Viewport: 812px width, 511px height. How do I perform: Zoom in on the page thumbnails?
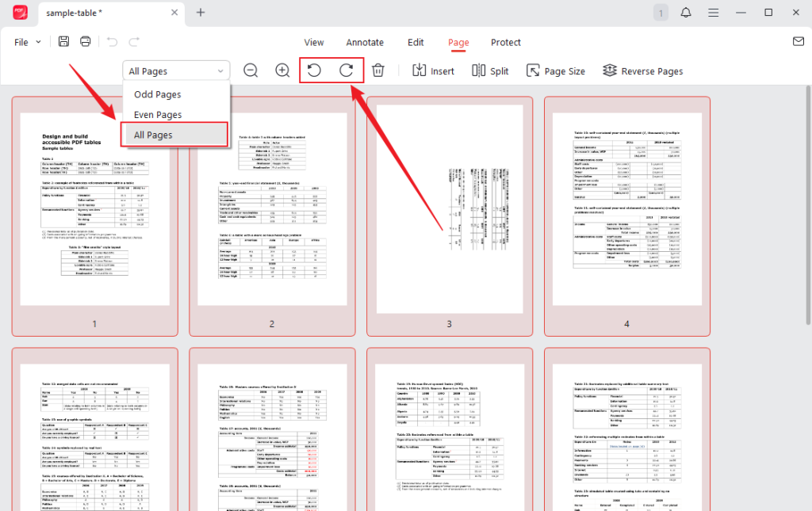tap(282, 70)
